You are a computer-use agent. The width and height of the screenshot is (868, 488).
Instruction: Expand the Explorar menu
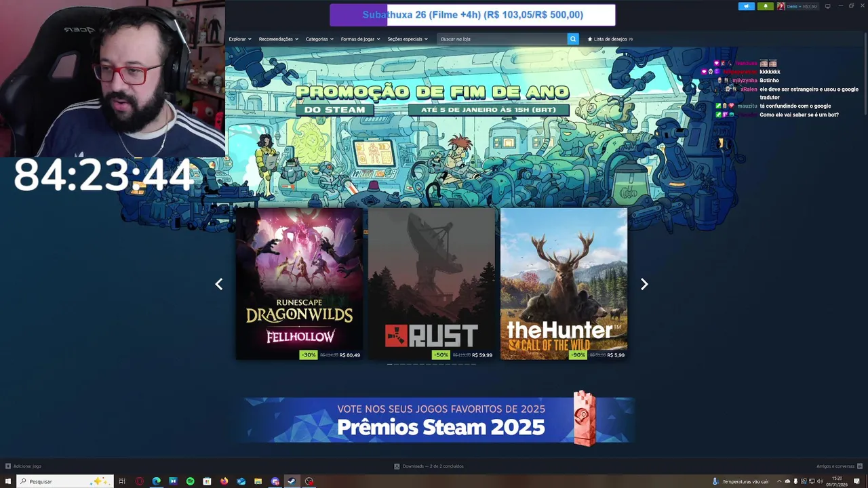240,39
